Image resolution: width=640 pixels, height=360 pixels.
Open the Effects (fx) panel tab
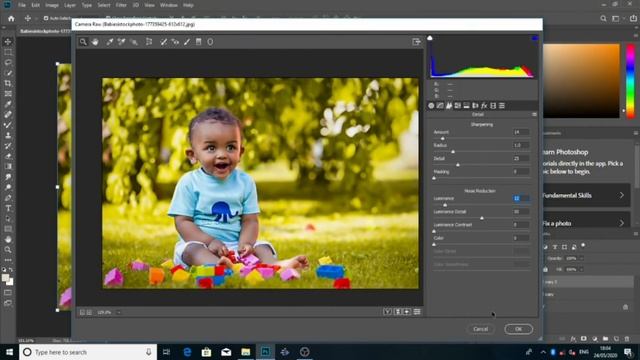tap(484, 106)
